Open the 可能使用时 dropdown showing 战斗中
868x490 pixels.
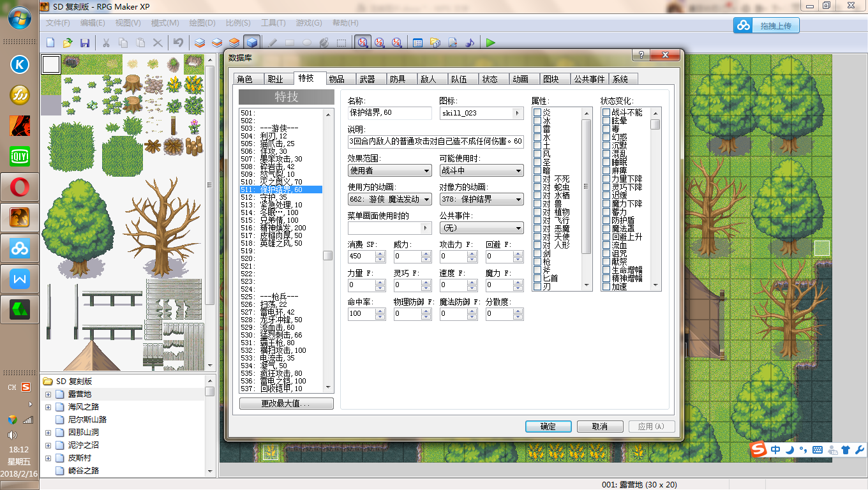[482, 170]
